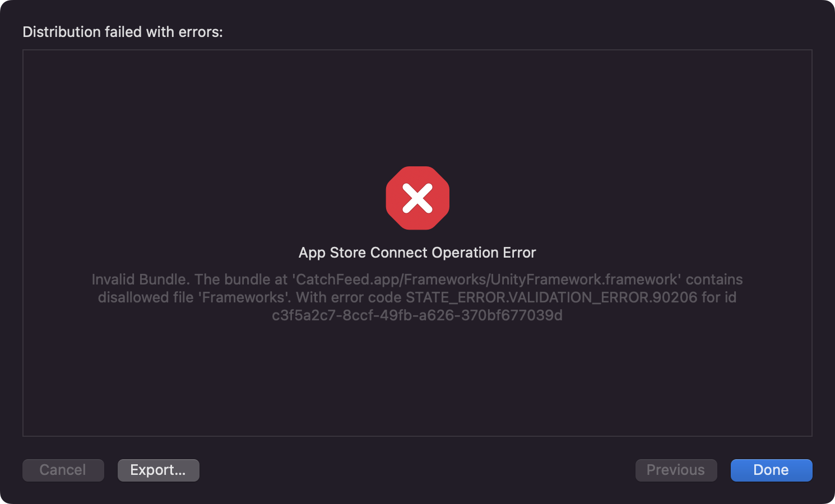
Task: Click the dimmed Cancel button
Action: point(63,470)
